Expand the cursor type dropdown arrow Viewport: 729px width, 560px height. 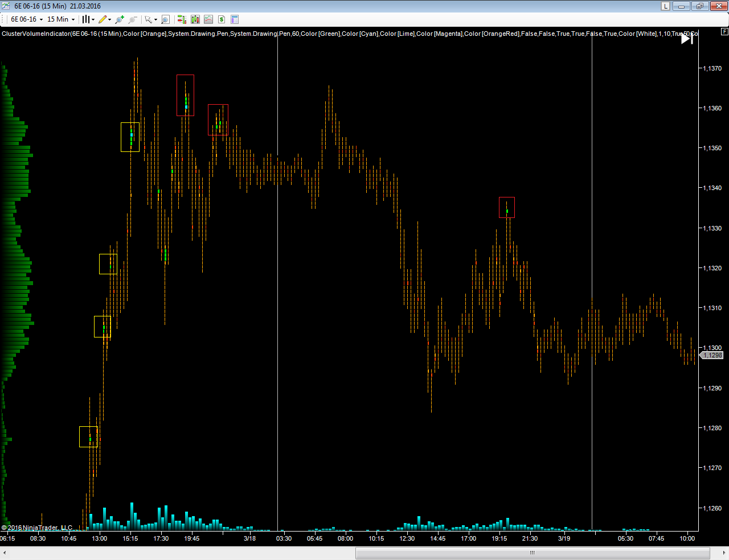[155, 19]
